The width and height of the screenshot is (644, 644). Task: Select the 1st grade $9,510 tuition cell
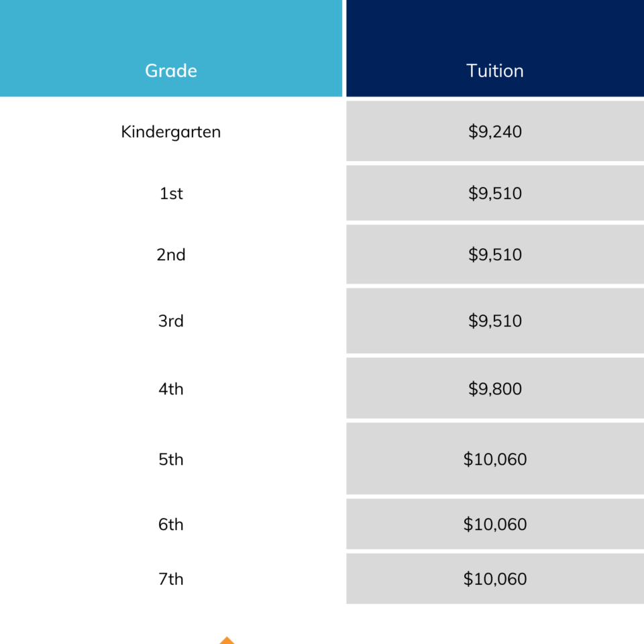click(x=495, y=193)
